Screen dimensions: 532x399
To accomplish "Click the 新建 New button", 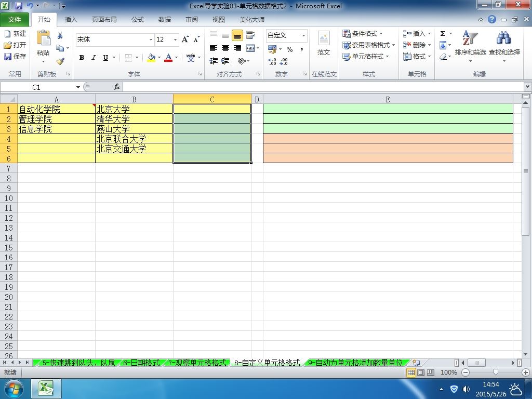I will pyautogui.click(x=15, y=34).
